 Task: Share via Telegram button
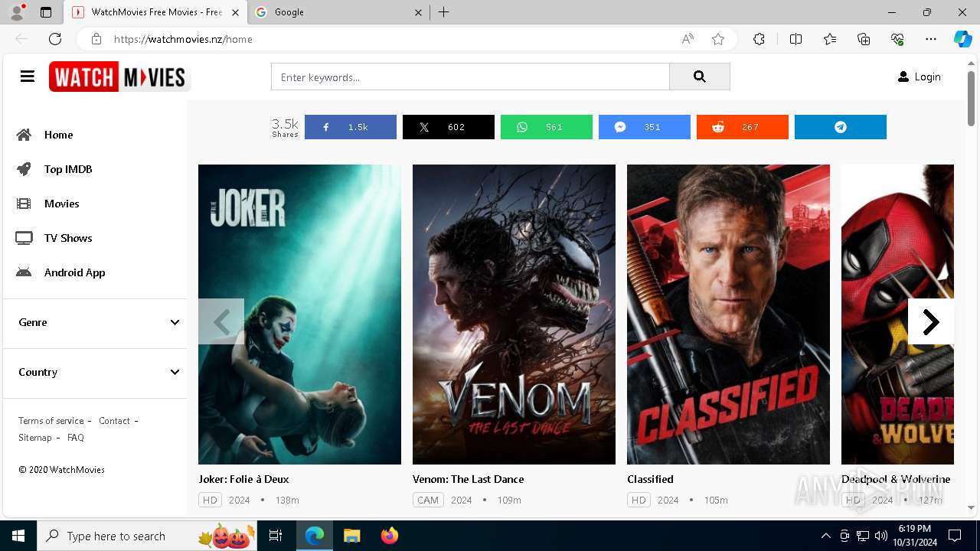(x=841, y=127)
